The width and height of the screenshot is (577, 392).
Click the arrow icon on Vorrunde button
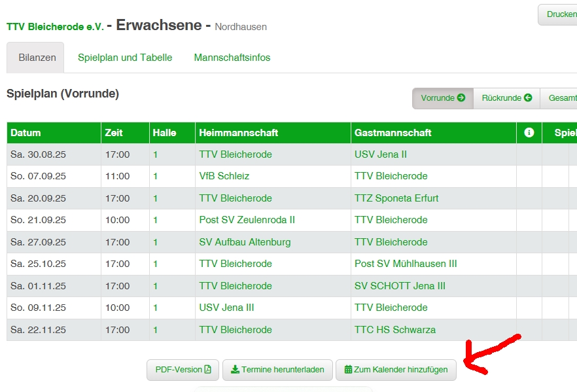click(461, 98)
